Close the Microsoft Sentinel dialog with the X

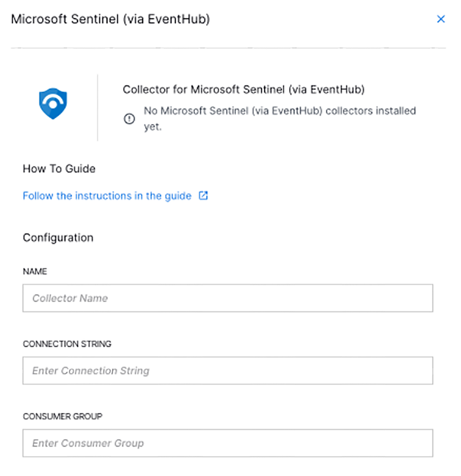pyautogui.click(x=441, y=19)
